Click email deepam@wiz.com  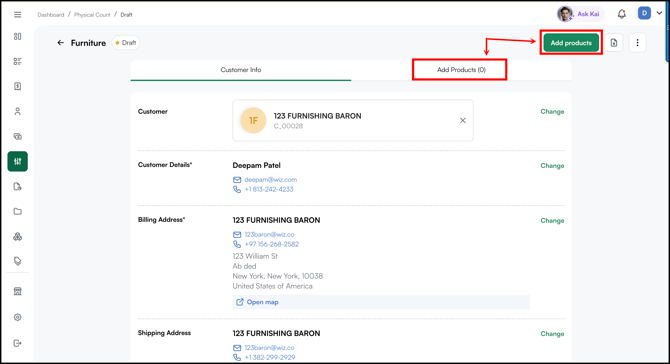point(271,179)
